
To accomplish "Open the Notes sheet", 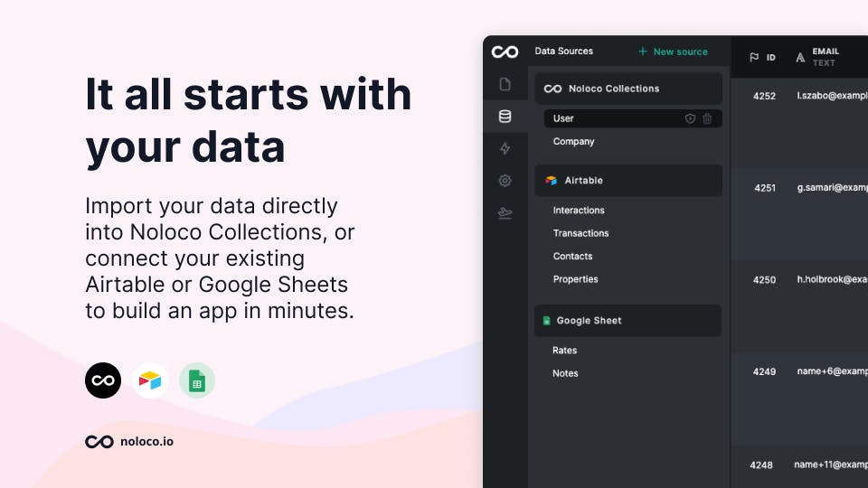I will click(565, 373).
